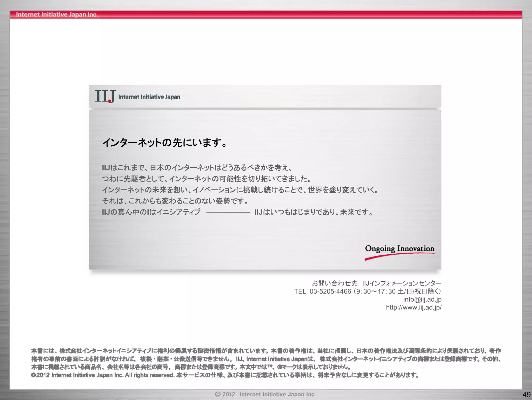Viewport: 532px width, 400px height.
Task: Click the line 'それは、これからも変わることのない姿勢です。'
Action: click(x=175, y=201)
